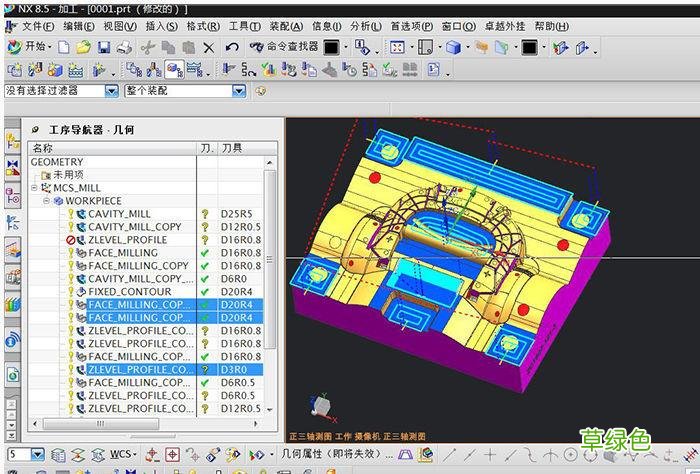The height and width of the screenshot is (474, 700).
Task: Click the question-mark status of the CAVITY_MILL row
Action: tap(205, 214)
